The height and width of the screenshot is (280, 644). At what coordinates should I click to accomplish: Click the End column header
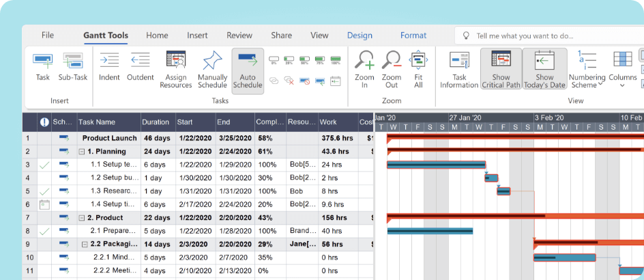coord(235,122)
